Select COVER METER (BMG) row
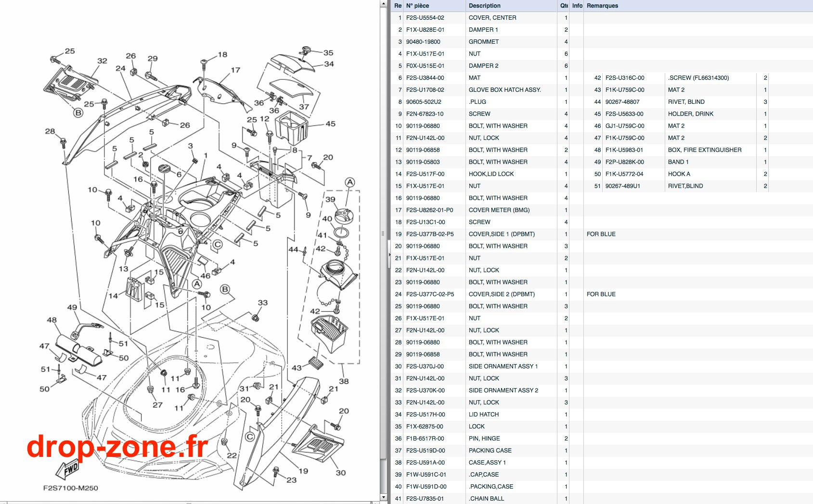This screenshot has width=813, height=504. pyautogui.click(x=602, y=210)
